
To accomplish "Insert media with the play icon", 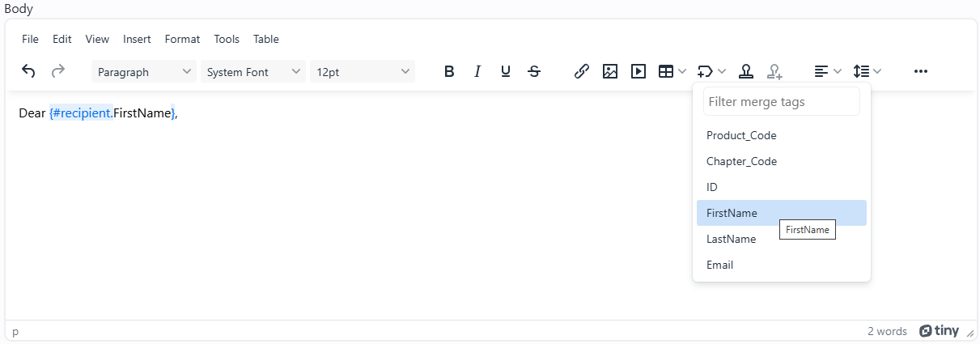I will [638, 71].
